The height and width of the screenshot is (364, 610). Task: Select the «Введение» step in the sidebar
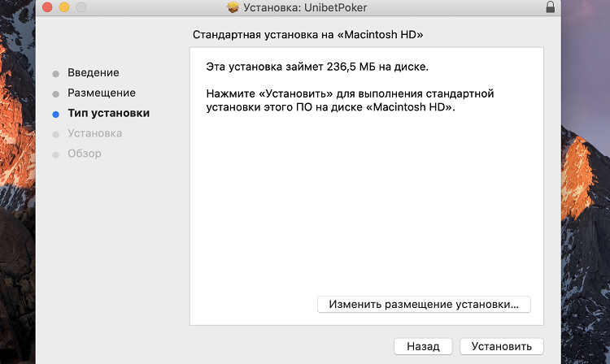click(x=93, y=73)
